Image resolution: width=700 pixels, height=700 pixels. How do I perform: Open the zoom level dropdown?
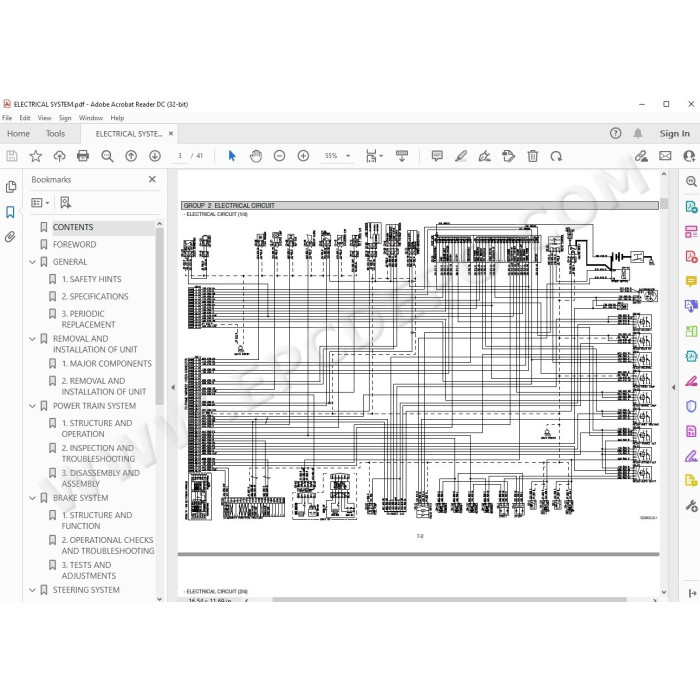coord(348,156)
